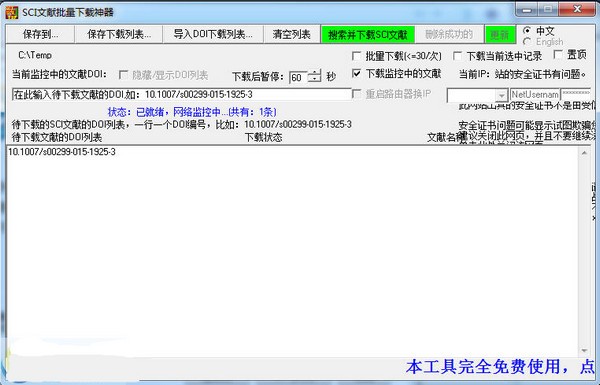This screenshot has height=385, width=600.
Task: Maximize the application window
Action: click(x=548, y=9)
